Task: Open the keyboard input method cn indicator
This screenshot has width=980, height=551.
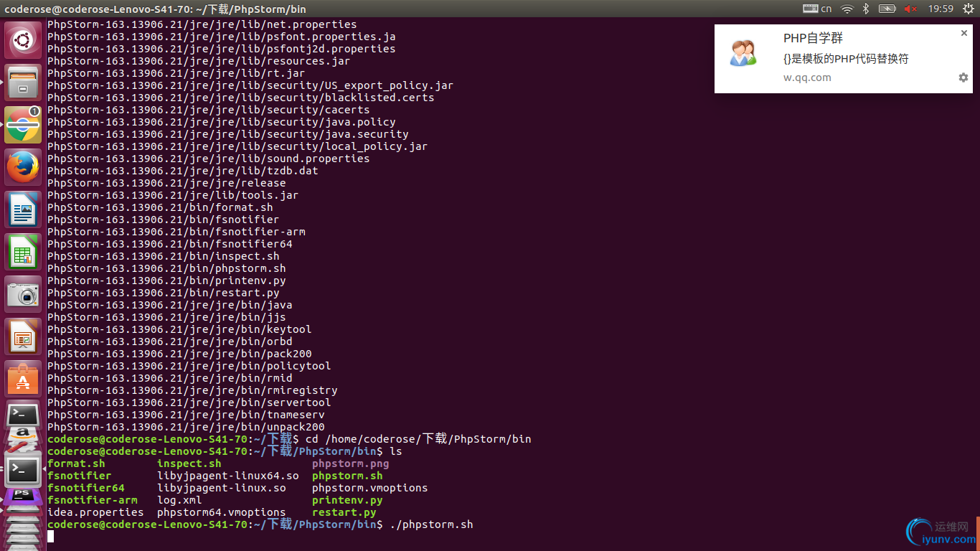Action: click(817, 9)
